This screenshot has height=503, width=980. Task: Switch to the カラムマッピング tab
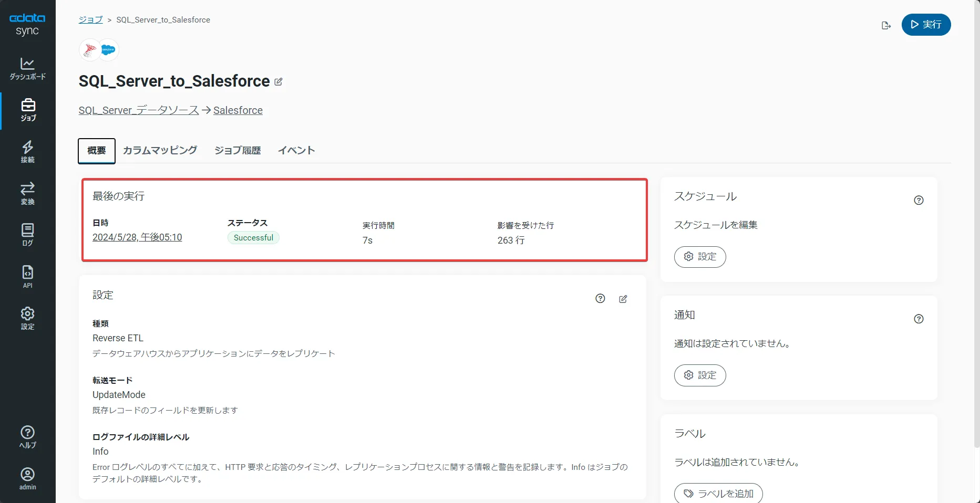click(x=160, y=150)
